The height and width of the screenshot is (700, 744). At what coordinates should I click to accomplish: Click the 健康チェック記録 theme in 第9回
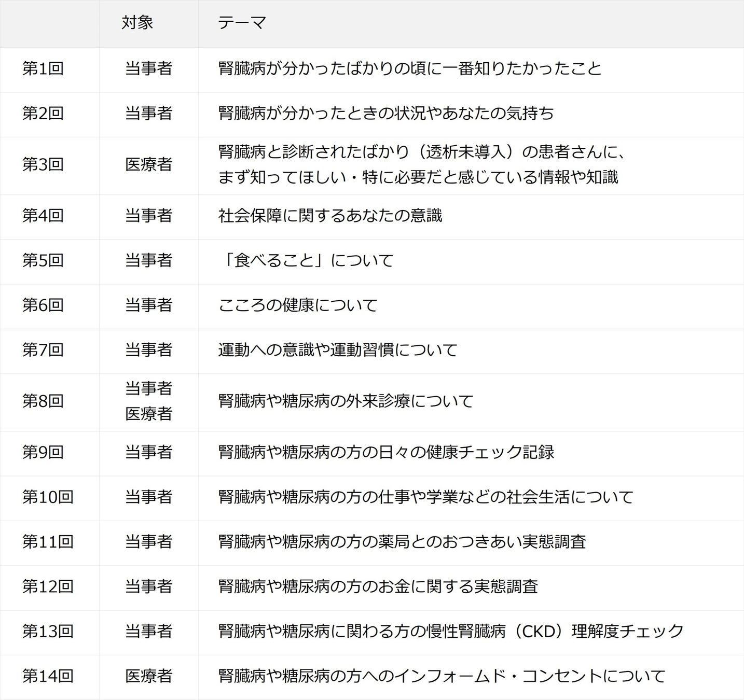point(386,452)
